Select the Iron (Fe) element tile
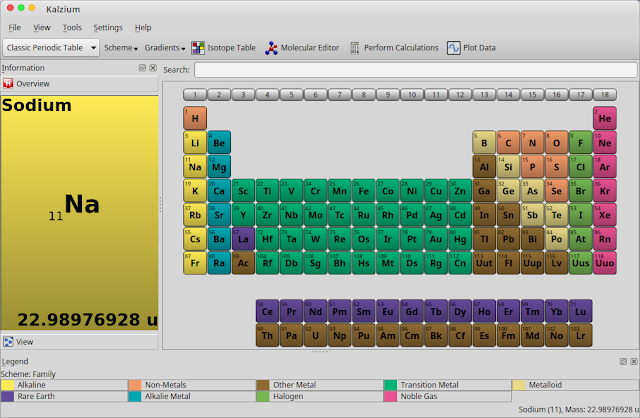The width and height of the screenshot is (640, 418). [364, 191]
